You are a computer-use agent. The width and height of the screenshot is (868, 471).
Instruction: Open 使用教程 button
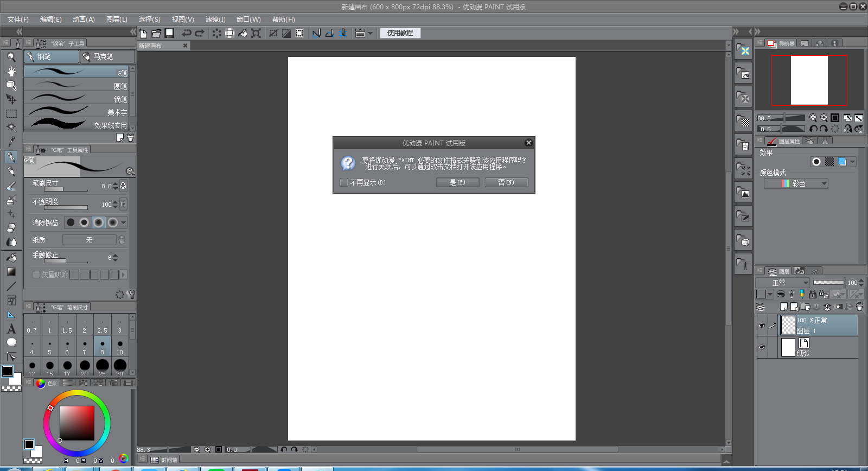tap(400, 33)
